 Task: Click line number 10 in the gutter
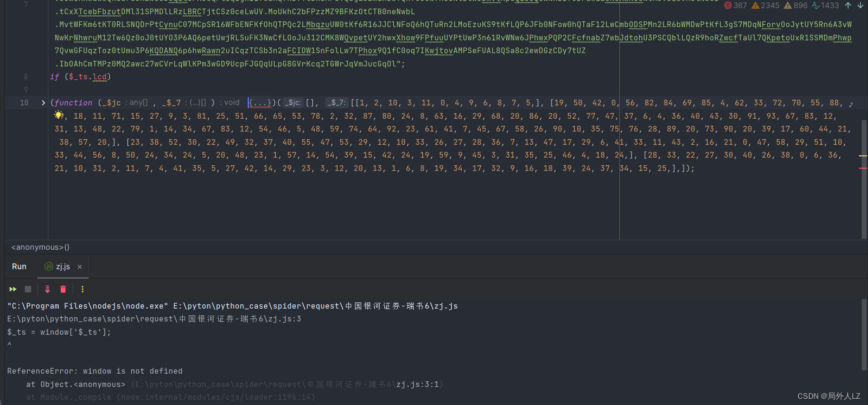[x=24, y=103]
